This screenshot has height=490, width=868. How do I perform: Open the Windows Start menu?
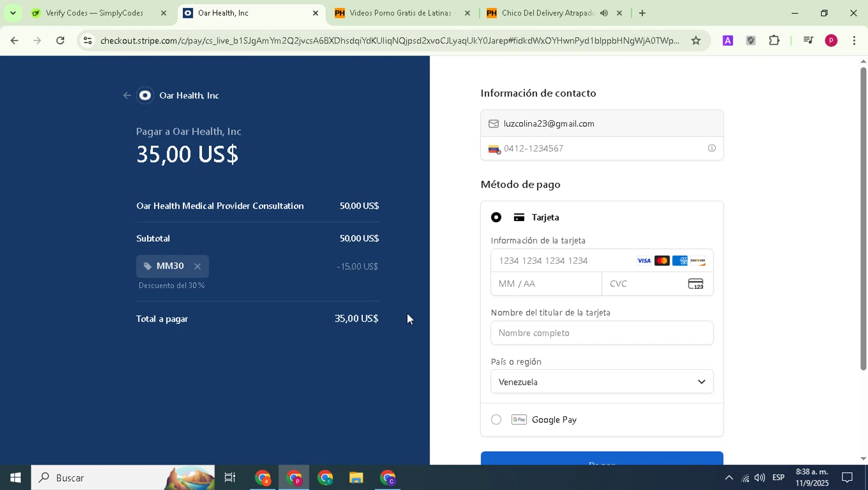pyautogui.click(x=16, y=478)
